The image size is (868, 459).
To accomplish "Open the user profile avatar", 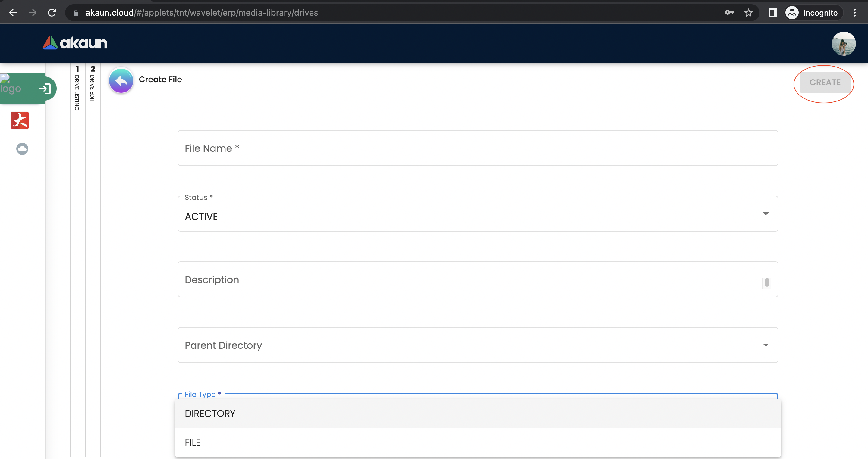I will click(x=843, y=44).
